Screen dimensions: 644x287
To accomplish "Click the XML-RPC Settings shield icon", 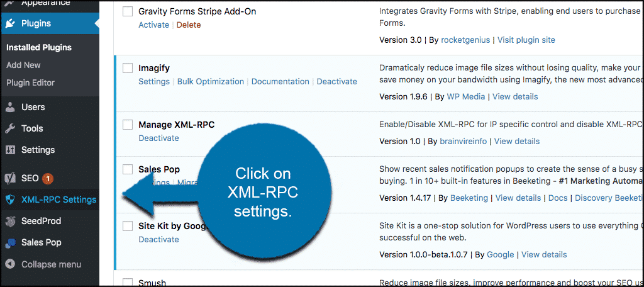I will pos(10,200).
